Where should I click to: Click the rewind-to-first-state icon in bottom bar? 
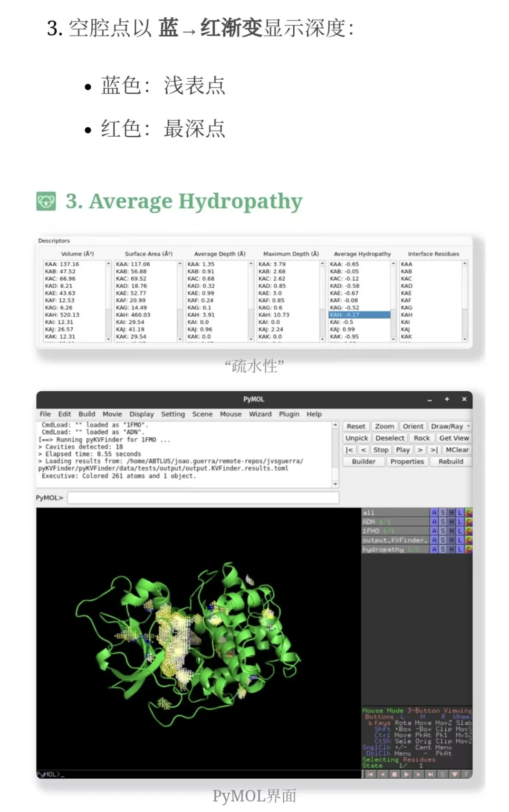tap(370, 774)
